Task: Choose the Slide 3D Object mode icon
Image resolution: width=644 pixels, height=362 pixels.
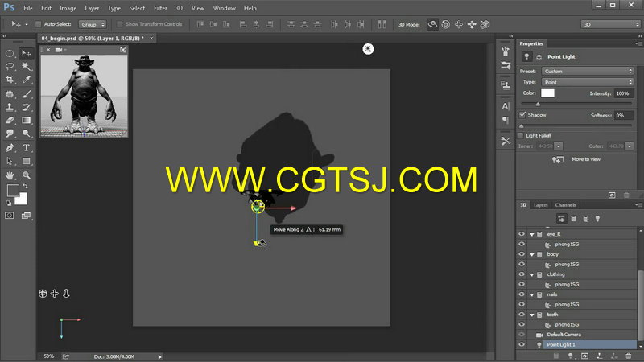Action: [x=472, y=25]
